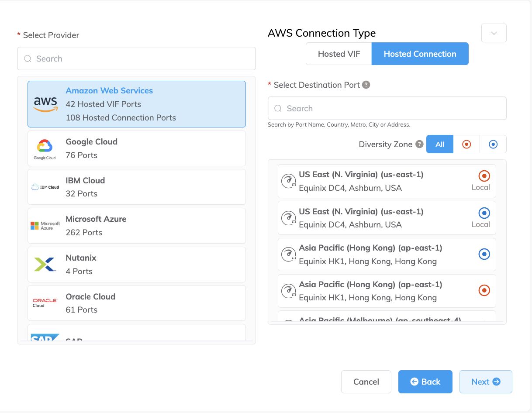The image size is (532, 413).
Task: Click the Select Destination Port help icon
Action: click(x=366, y=85)
